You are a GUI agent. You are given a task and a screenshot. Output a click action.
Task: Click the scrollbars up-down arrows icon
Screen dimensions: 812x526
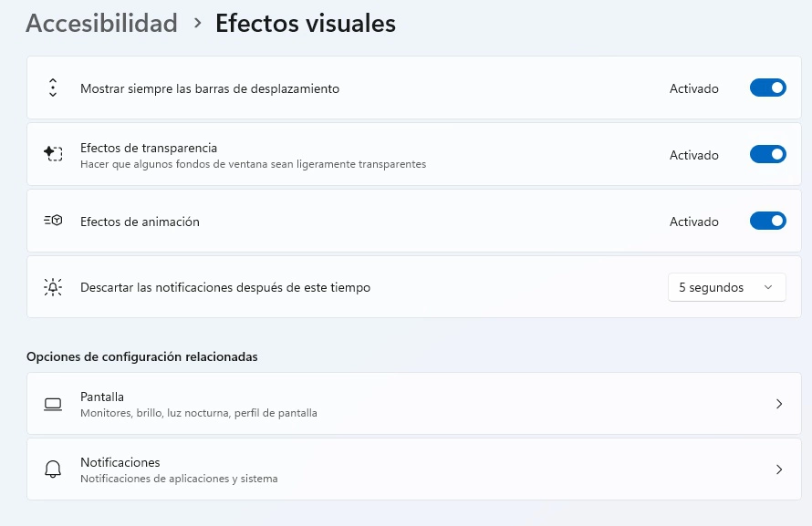53,88
